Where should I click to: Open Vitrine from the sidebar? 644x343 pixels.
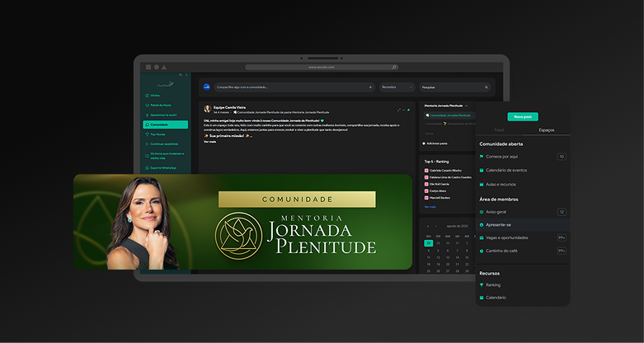[x=155, y=96]
